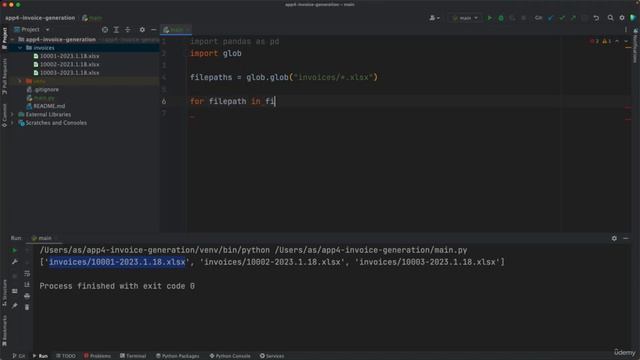Click the undo/rollback arrow in the toolbar

(x=596, y=18)
